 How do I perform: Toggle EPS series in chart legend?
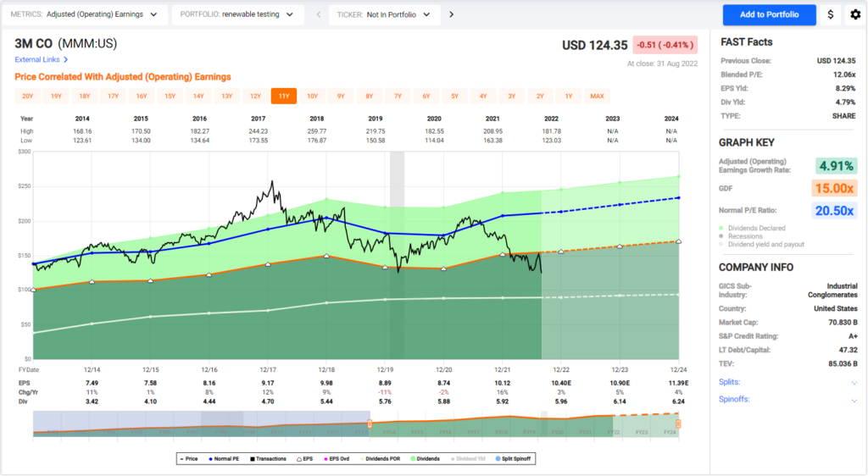pos(305,459)
